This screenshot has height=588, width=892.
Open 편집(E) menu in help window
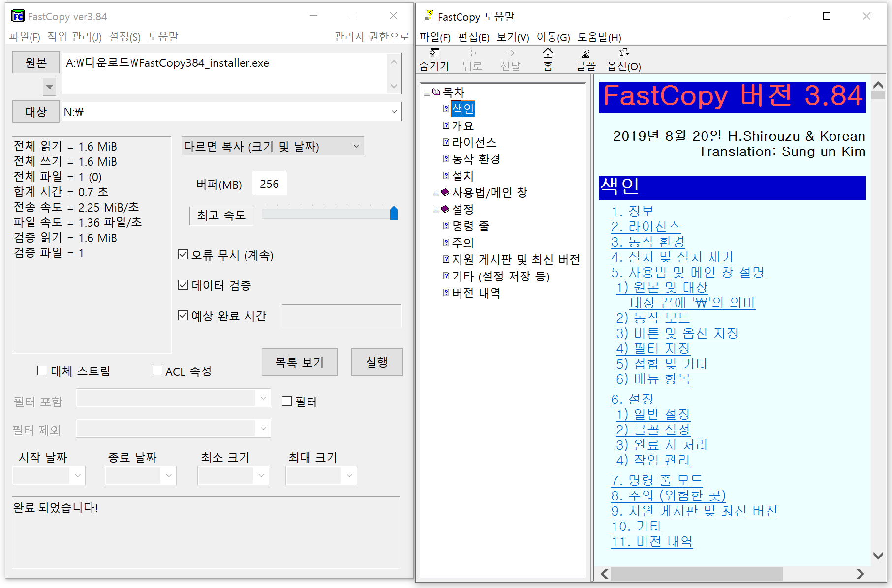[x=473, y=37]
